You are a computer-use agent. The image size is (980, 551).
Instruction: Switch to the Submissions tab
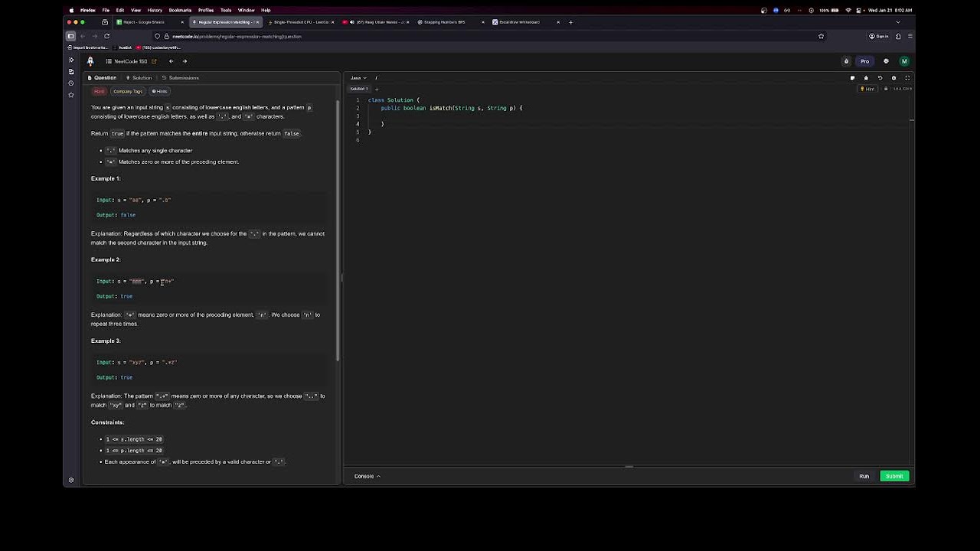tap(181, 78)
